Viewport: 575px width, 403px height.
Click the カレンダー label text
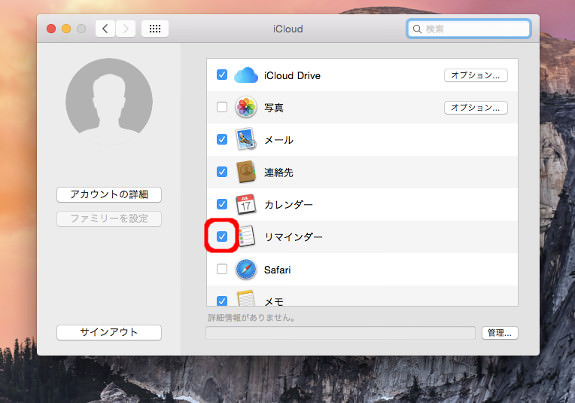pyautogui.click(x=288, y=205)
